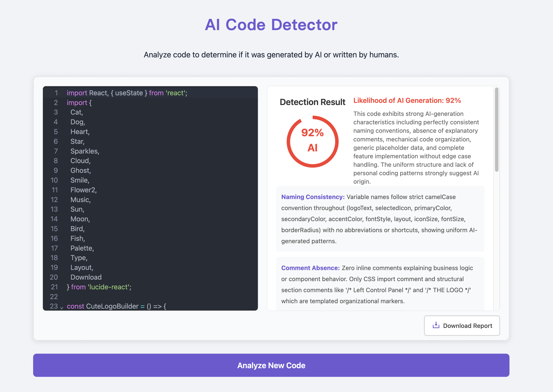The width and height of the screenshot is (553, 392).
Task: Click the Comment Absence heading
Action: tap(310, 268)
